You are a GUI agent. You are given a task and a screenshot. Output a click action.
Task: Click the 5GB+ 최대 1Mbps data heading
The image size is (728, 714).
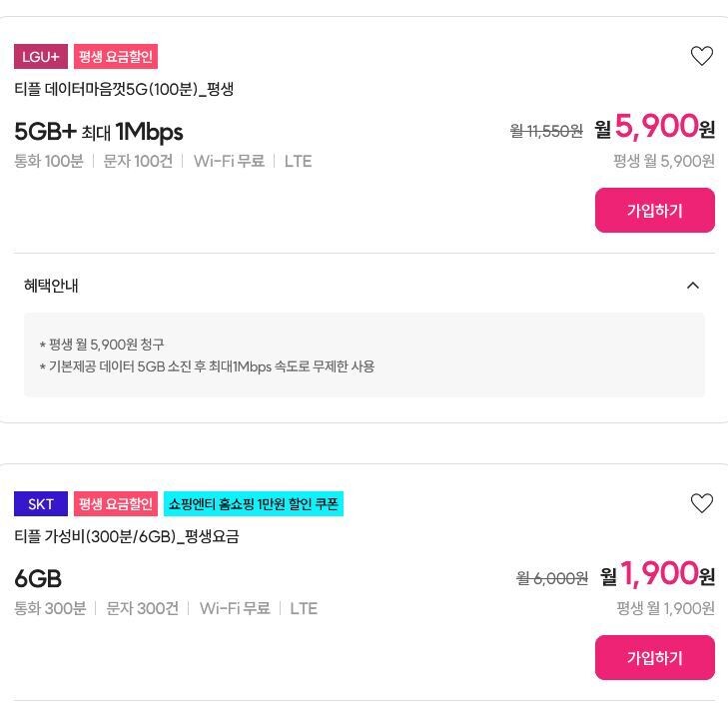[99, 132]
